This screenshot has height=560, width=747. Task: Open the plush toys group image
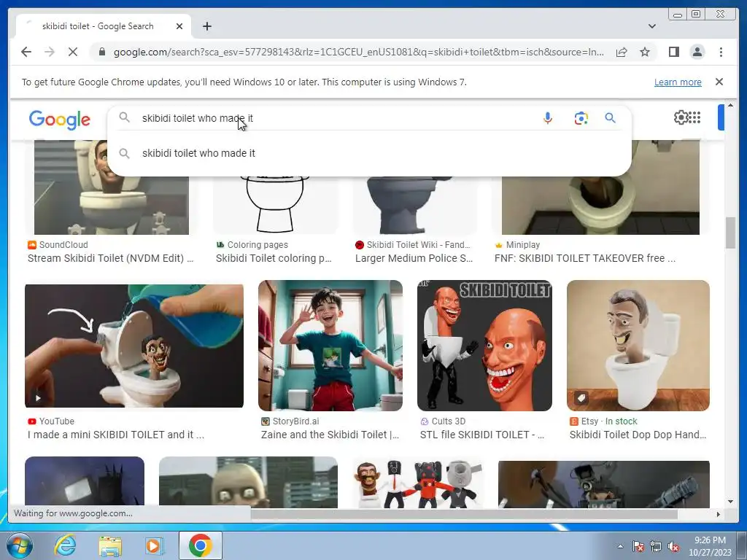(417, 483)
